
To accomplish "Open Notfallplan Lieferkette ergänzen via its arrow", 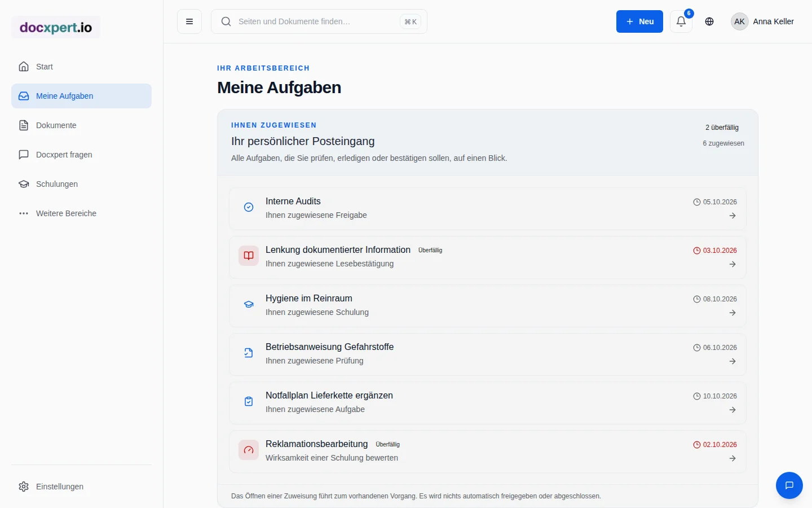I will (x=732, y=410).
